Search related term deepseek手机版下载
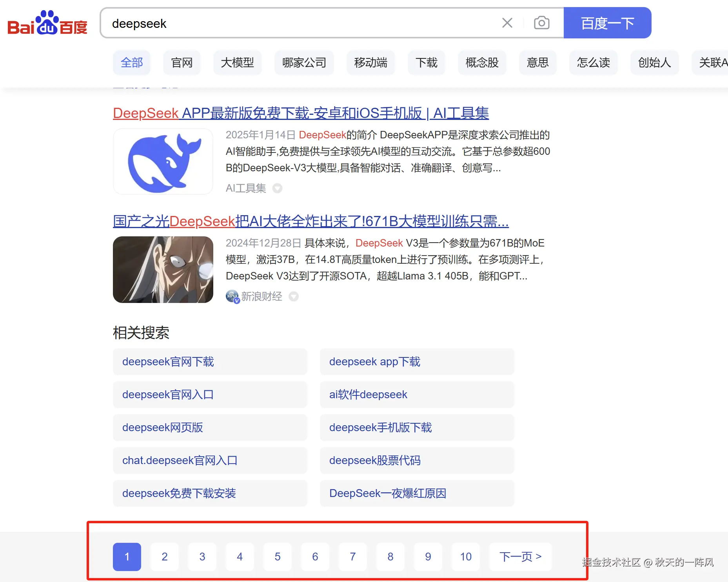The height and width of the screenshot is (582, 728). click(x=417, y=427)
